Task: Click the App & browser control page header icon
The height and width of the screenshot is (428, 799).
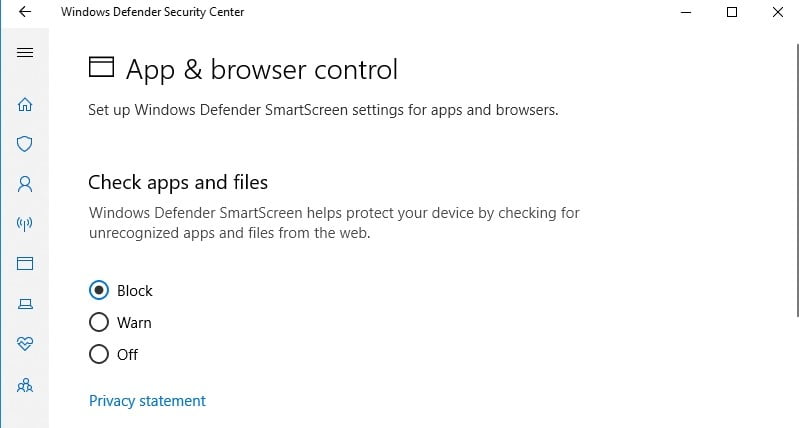Action: pyautogui.click(x=101, y=68)
